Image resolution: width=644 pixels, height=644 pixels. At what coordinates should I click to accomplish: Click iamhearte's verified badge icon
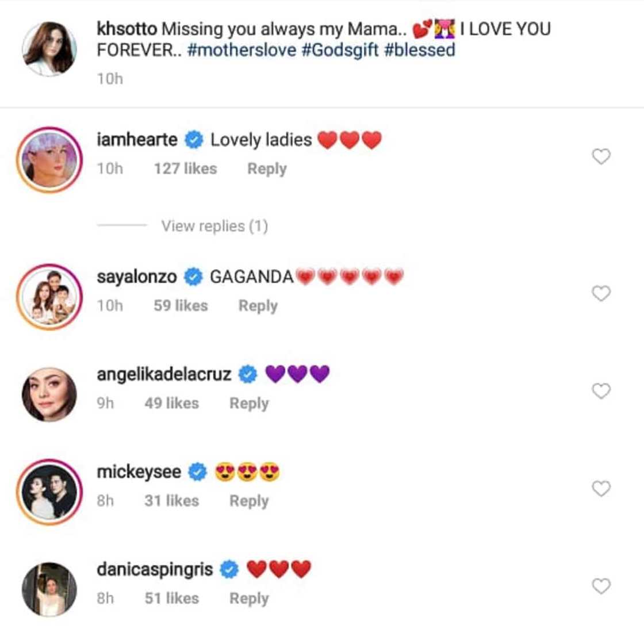pyautogui.click(x=194, y=139)
